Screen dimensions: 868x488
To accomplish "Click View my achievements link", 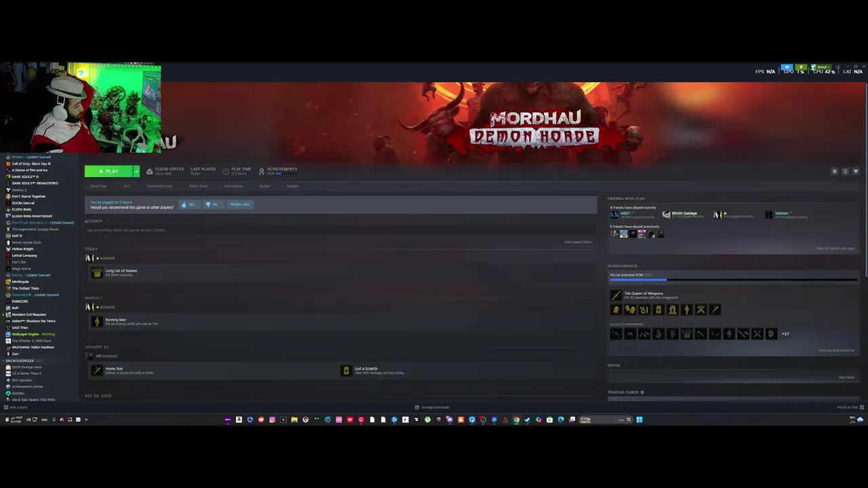I will tap(837, 350).
